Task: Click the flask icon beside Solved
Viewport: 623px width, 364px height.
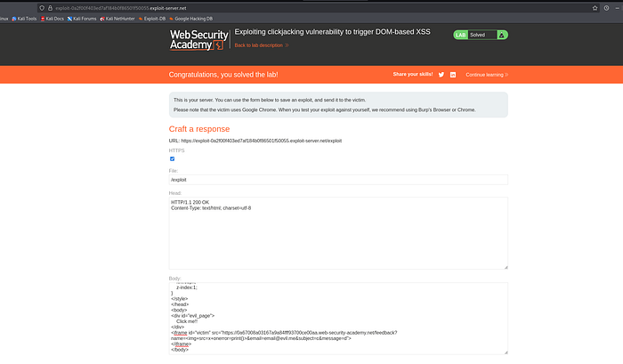Action: (502, 35)
